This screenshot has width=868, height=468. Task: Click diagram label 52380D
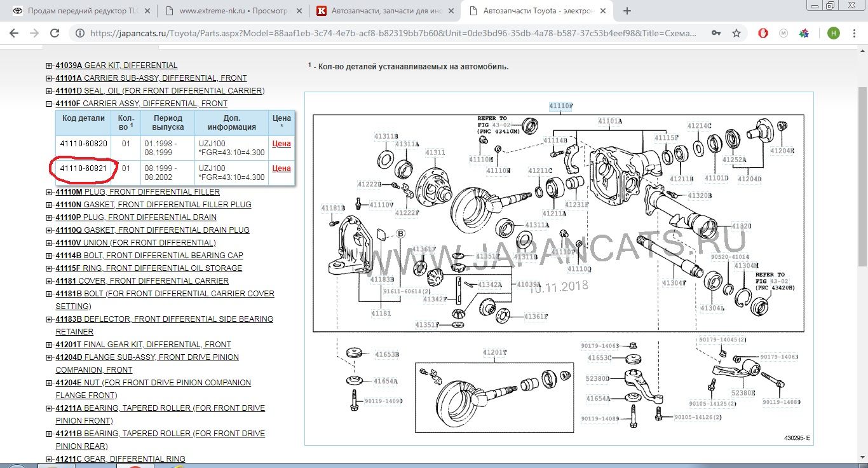pos(598,378)
